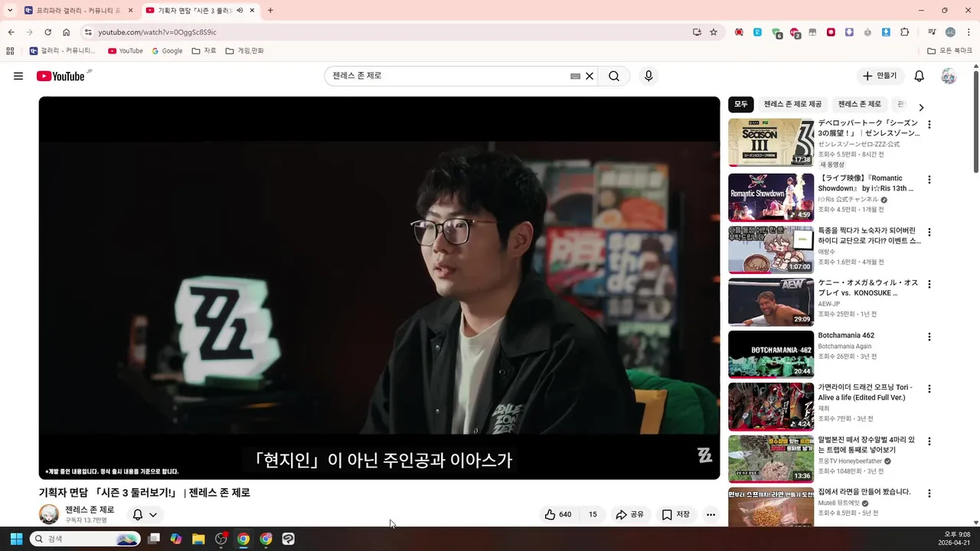Close the 프리파라 갤러리 browser tab
Viewport: 980px width, 551px height.
(130, 11)
